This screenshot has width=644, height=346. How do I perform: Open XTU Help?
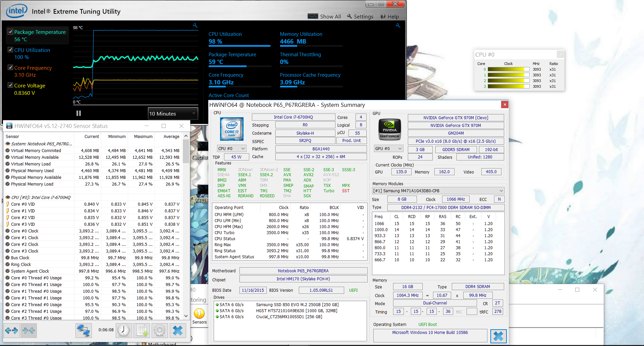pos(389,16)
